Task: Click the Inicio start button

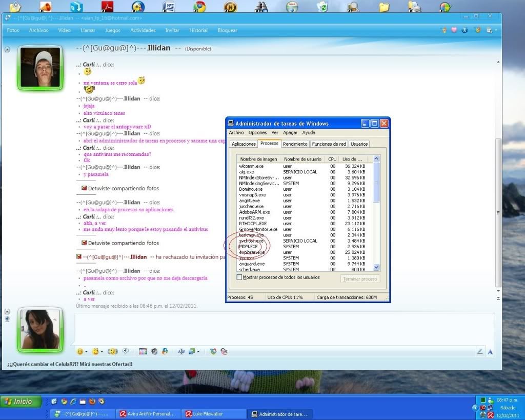Action: 19,402
